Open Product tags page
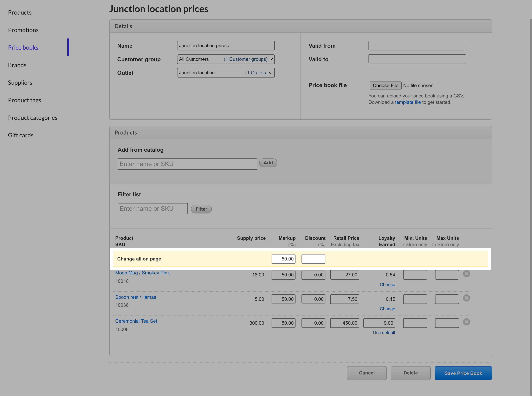532x396 pixels. coord(25,100)
